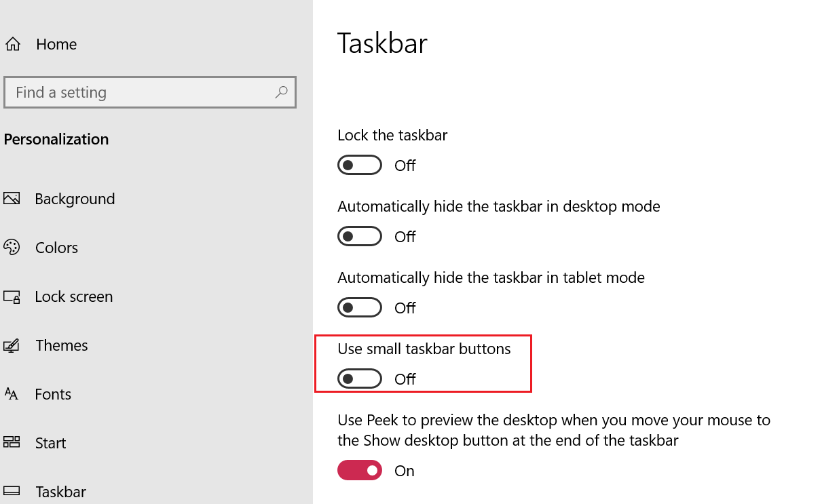Click the search magnifier in Find a setting

280,92
